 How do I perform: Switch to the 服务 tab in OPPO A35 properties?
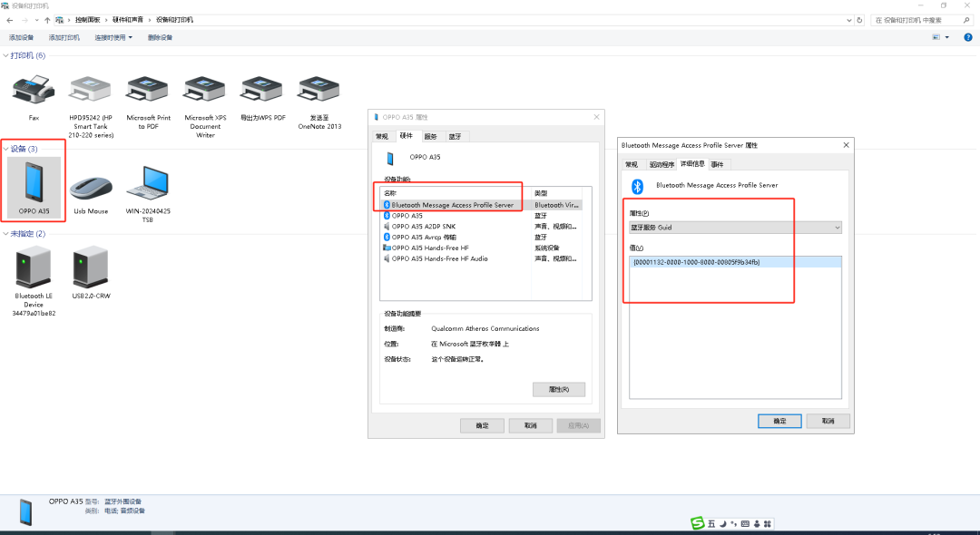(x=430, y=136)
